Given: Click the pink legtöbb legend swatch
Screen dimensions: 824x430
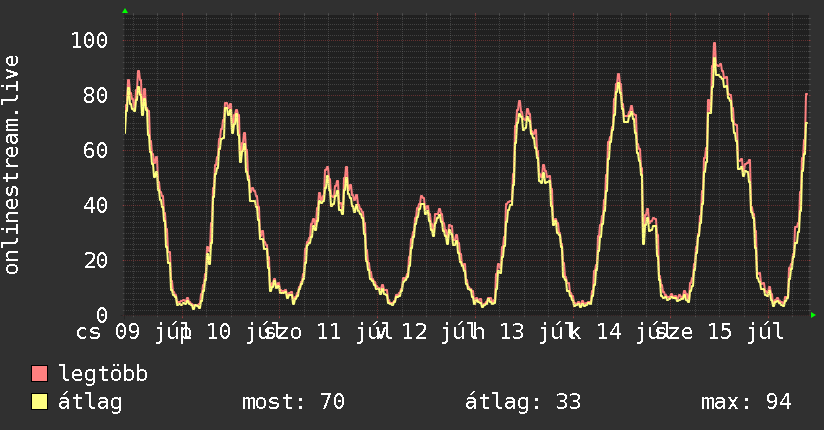Looking at the screenshot, I should 39,373.
